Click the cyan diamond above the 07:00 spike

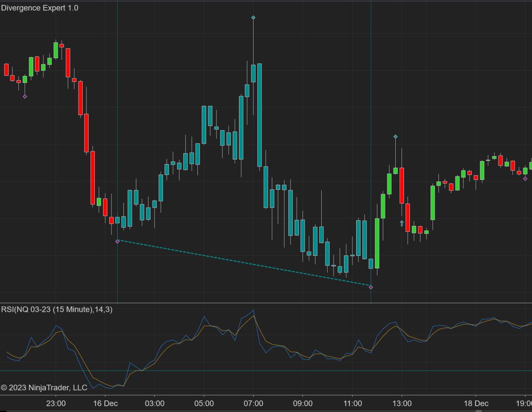click(253, 17)
